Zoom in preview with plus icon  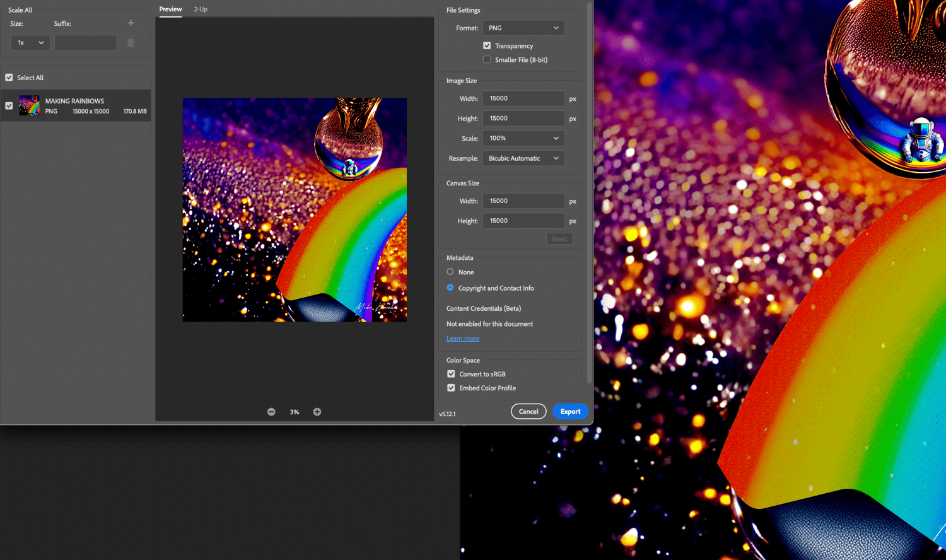(317, 412)
